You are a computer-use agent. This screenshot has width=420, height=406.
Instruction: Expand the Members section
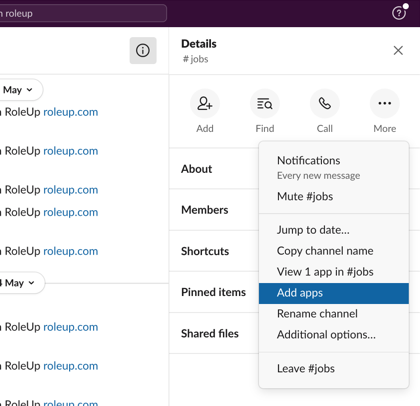point(214,210)
